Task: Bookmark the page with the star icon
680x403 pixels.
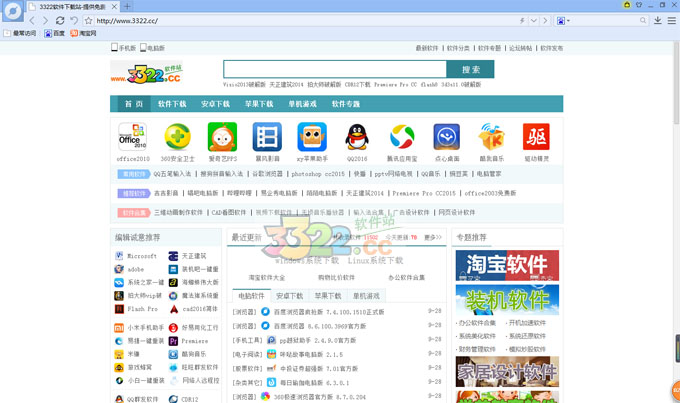Action: coord(88,20)
